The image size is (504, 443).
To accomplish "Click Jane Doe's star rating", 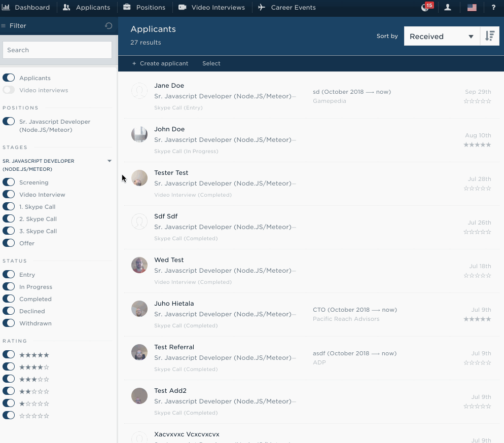I will click(x=477, y=101).
